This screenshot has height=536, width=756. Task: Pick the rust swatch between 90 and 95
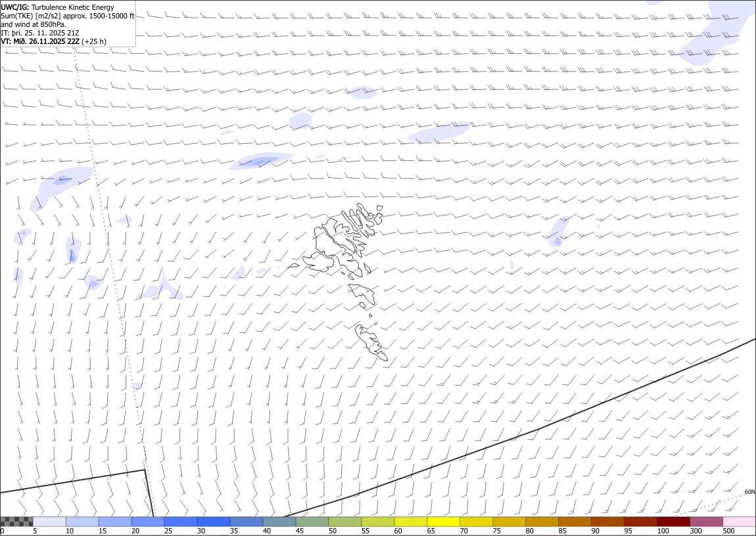point(607,522)
